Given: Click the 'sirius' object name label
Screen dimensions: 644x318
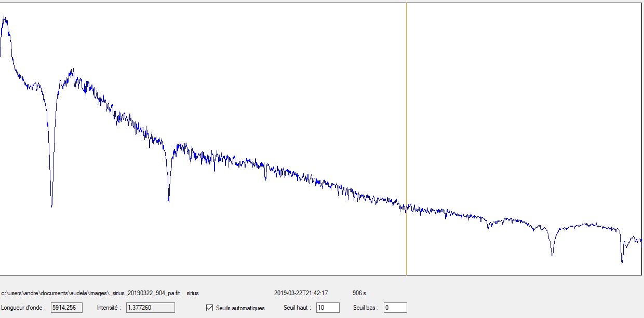Looking at the screenshot, I should [x=192, y=293].
